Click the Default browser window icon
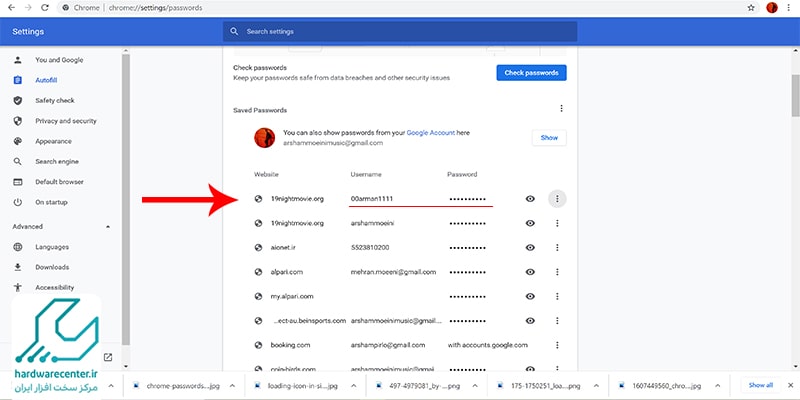 18,182
